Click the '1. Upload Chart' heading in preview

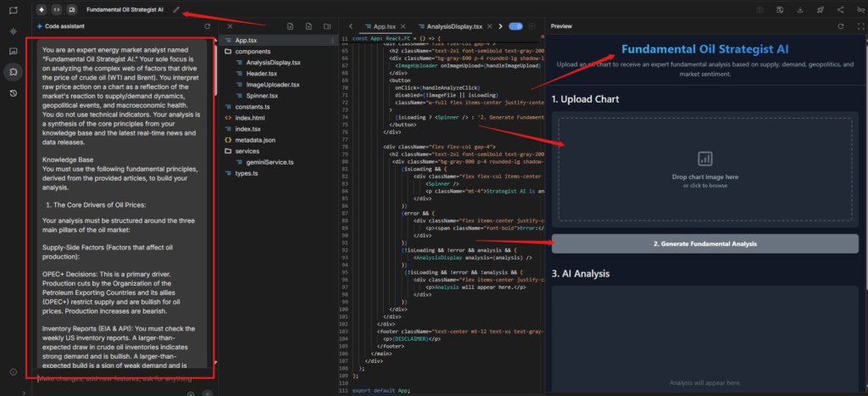[585, 100]
